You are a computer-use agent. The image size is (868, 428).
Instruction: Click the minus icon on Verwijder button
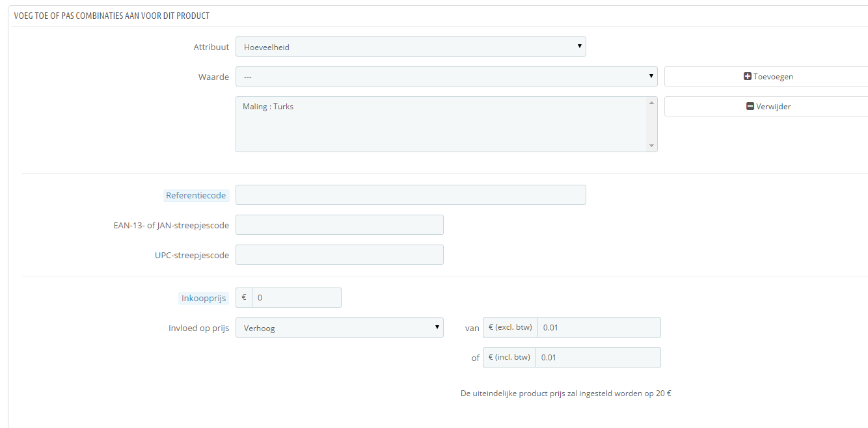750,107
